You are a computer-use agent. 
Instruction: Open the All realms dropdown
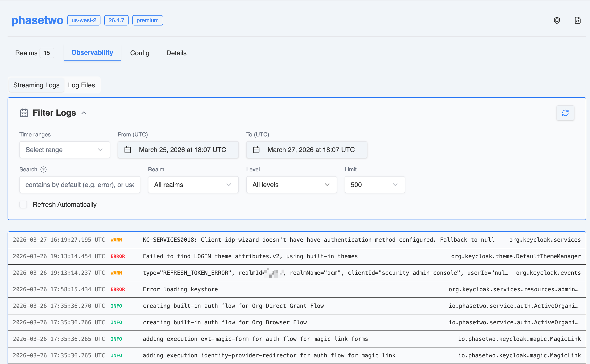pyautogui.click(x=193, y=185)
